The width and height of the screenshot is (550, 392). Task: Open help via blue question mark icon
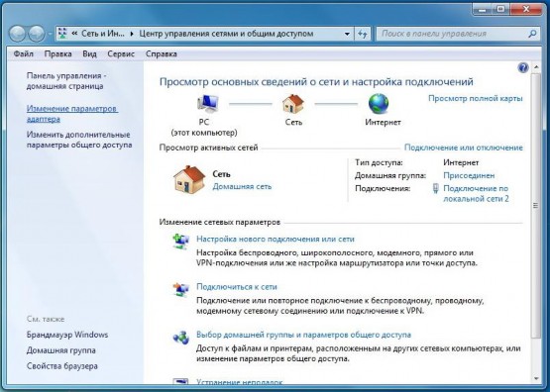[522, 67]
